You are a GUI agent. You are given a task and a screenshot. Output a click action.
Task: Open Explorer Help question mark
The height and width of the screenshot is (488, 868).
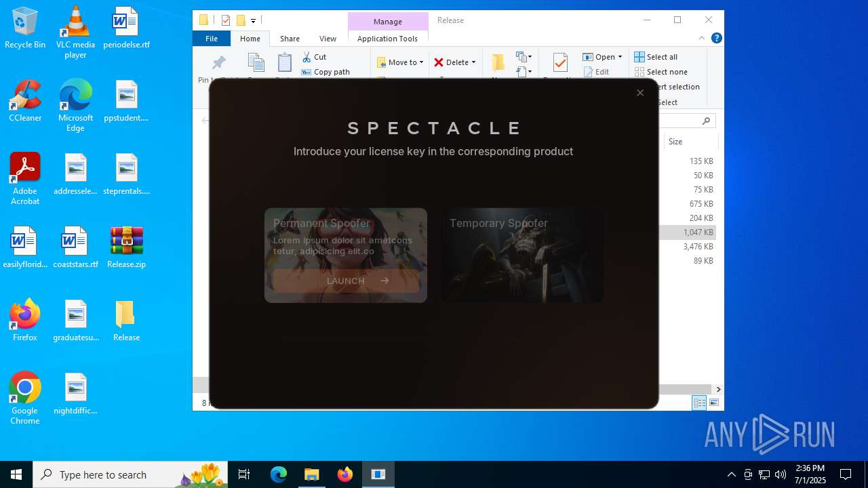[x=716, y=39]
